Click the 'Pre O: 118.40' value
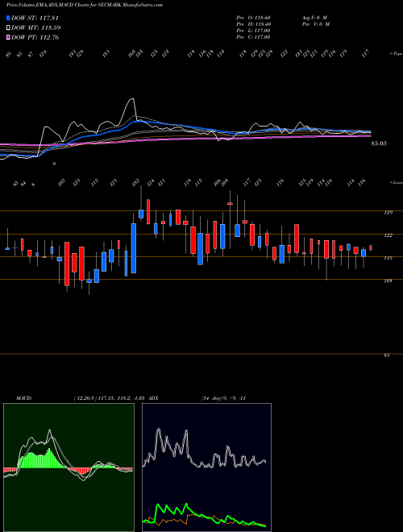403x532 pixels. [x=253, y=18]
